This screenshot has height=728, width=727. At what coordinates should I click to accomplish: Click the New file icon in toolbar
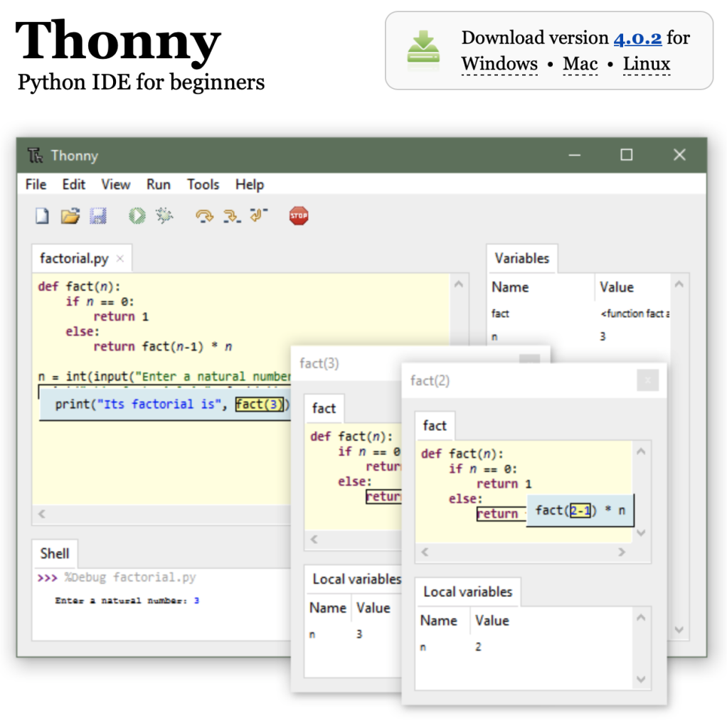tap(42, 216)
